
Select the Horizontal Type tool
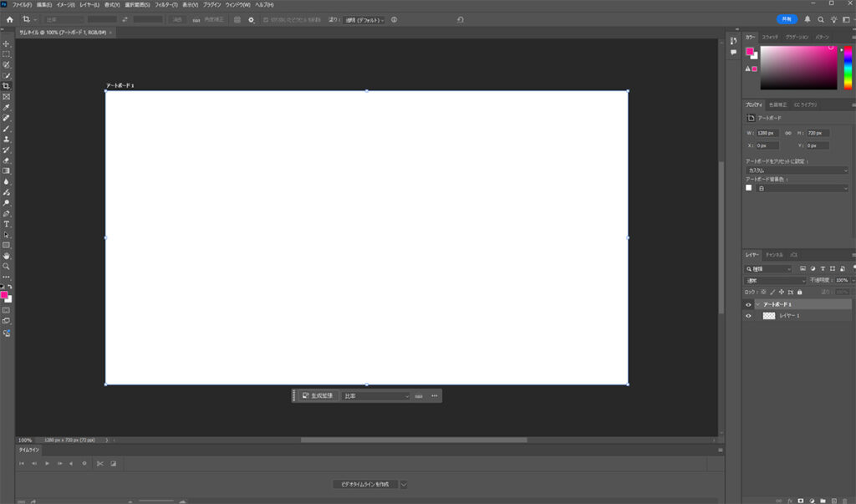click(6, 224)
